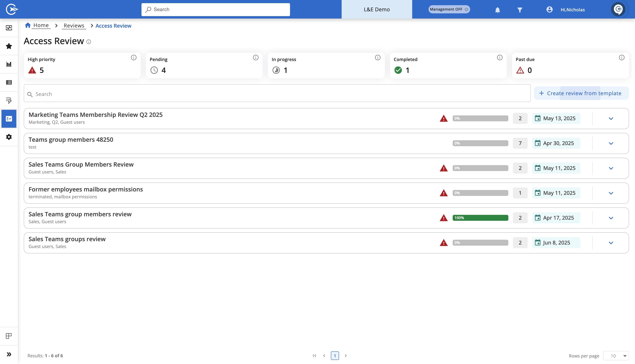The image size is (635, 364).
Task: Toggle the Management OFF switch
Action: point(449,9)
